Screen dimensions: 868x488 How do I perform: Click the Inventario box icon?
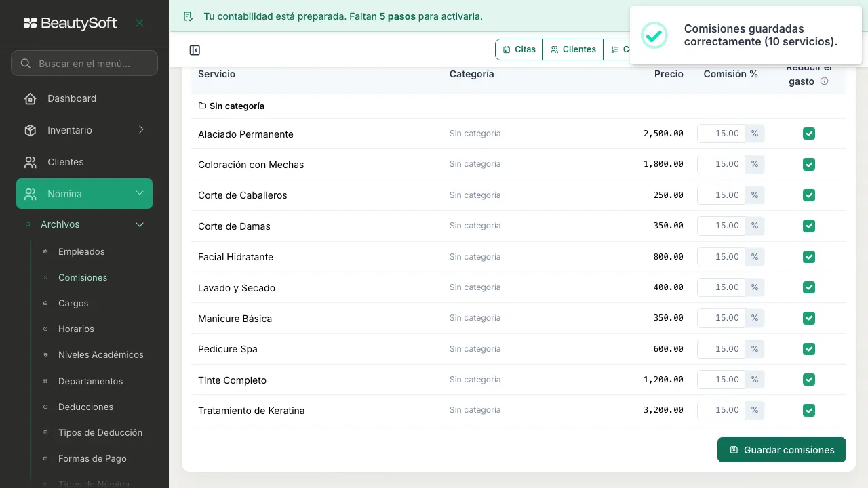point(31,130)
